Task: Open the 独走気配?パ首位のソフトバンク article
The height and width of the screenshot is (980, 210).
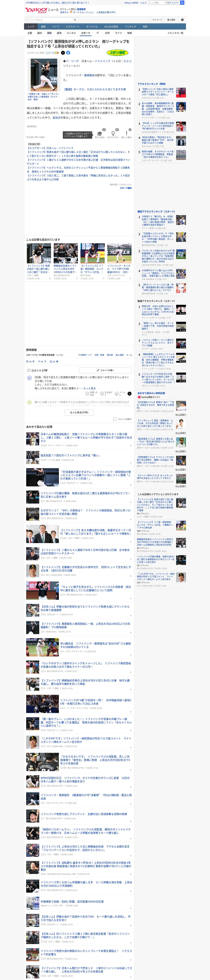Action: (70, 455)
